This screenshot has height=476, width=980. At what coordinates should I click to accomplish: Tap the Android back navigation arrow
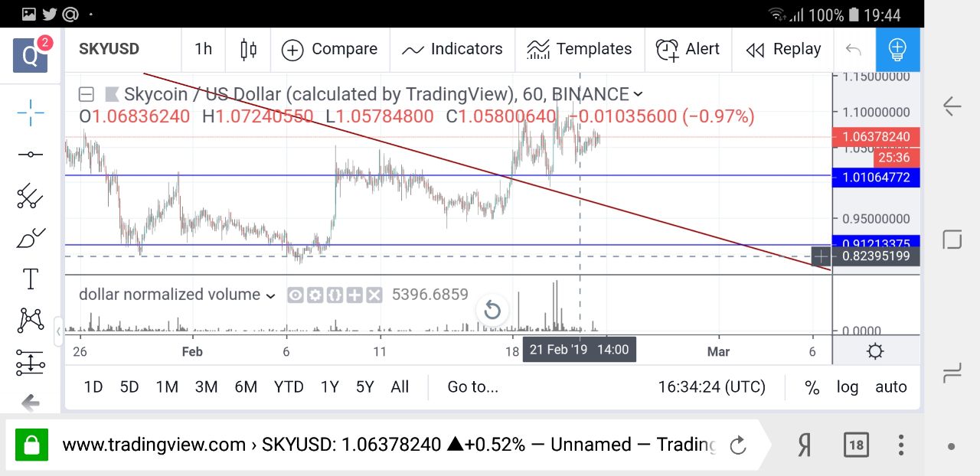952,106
